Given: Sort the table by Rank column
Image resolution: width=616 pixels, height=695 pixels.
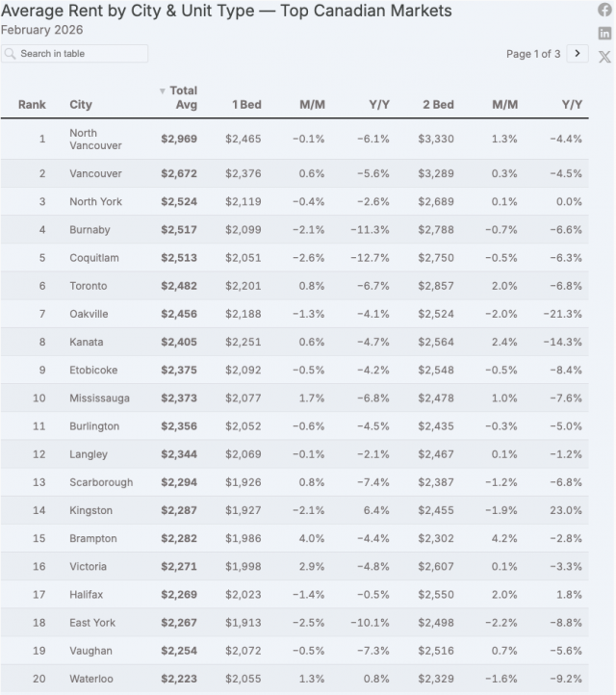Looking at the screenshot, I should (32, 104).
